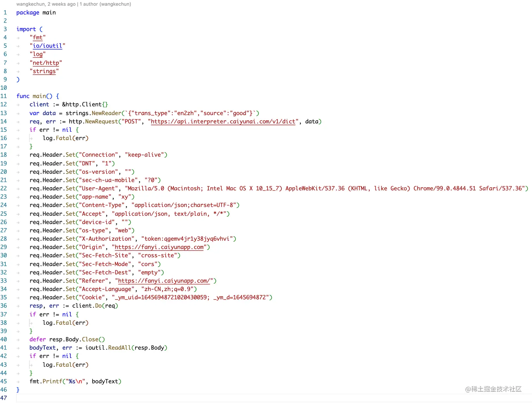Click the 'import' keyword
The height and width of the screenshot is (403, 532).
(x=26, y=29)
